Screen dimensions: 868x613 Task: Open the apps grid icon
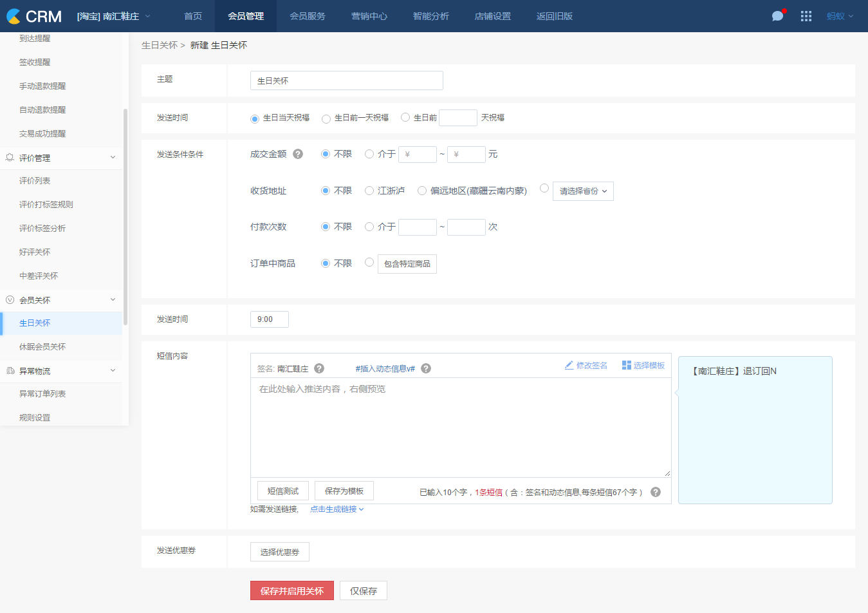pyautogui.click(x=806, y=16)
